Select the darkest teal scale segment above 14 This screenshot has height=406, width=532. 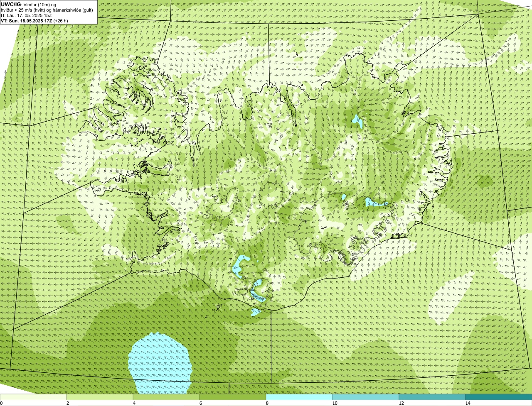[499, 397]
